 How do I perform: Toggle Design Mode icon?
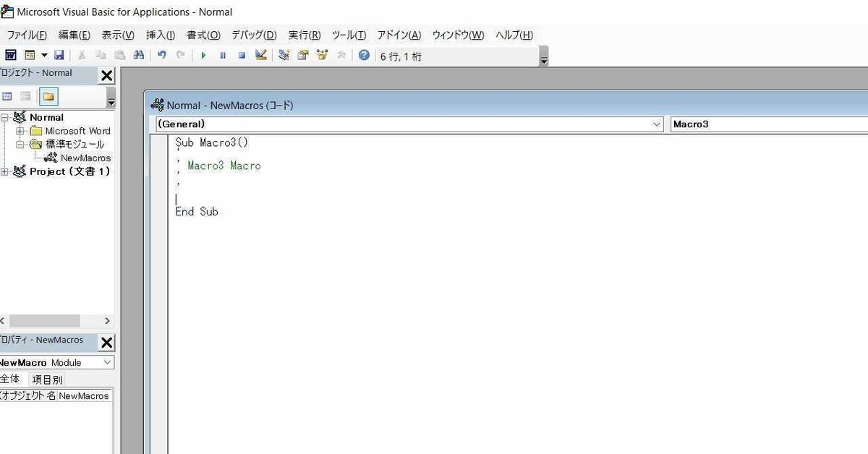click(261, 55)
